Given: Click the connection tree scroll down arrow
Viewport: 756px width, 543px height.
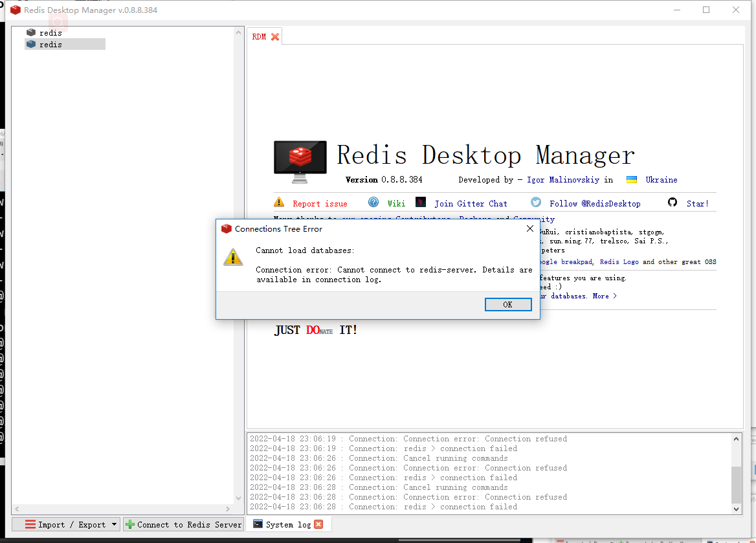Looking at the screenshot, I should pyautogui.click(x=238, y=498).
